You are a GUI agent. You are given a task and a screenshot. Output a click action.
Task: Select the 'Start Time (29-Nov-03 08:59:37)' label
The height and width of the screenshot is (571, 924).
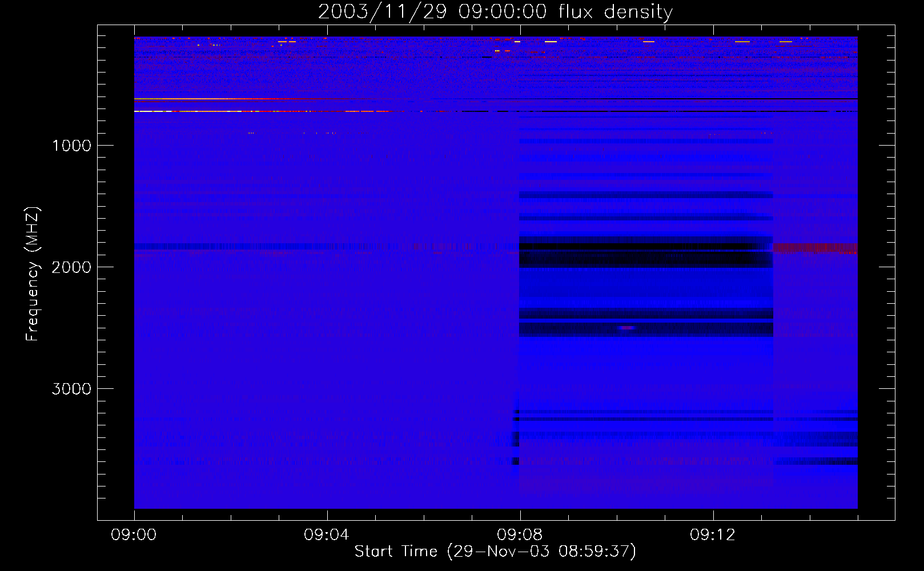495,552
